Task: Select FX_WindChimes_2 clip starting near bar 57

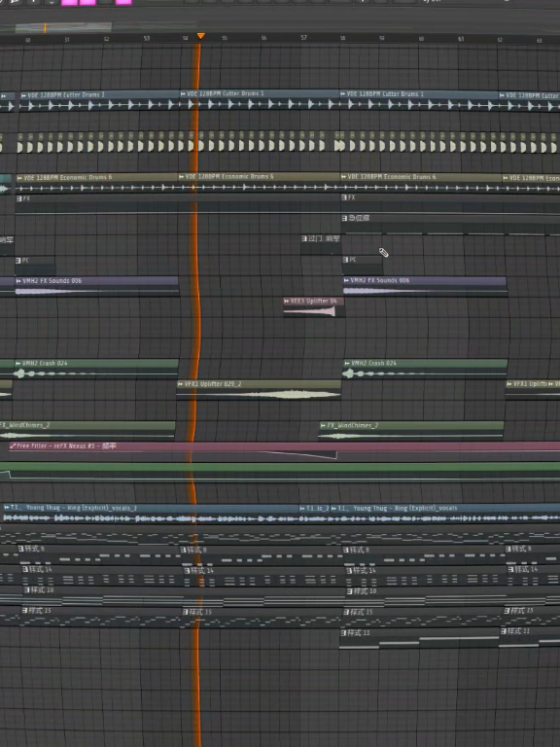Action: point(411,431)
